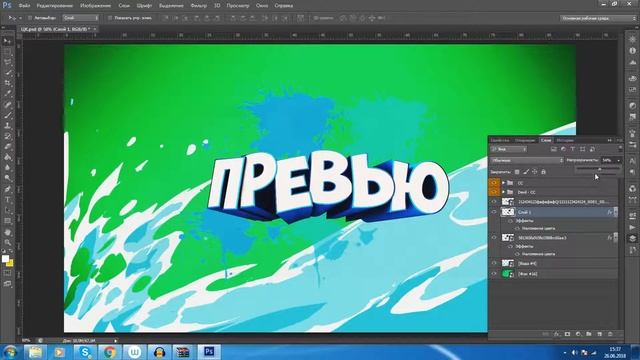
Task: Toggle visibility of Вода #4 layer
Action: [494, 264]
